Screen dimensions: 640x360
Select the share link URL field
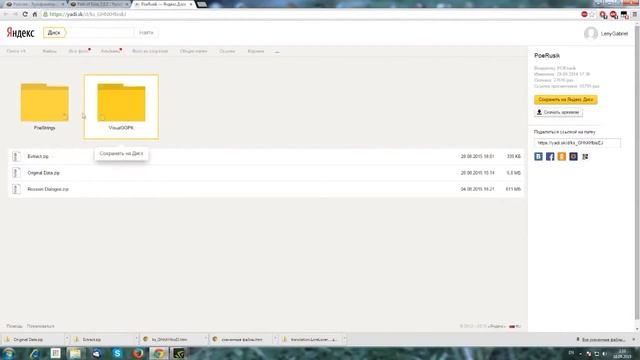(577, 143)
